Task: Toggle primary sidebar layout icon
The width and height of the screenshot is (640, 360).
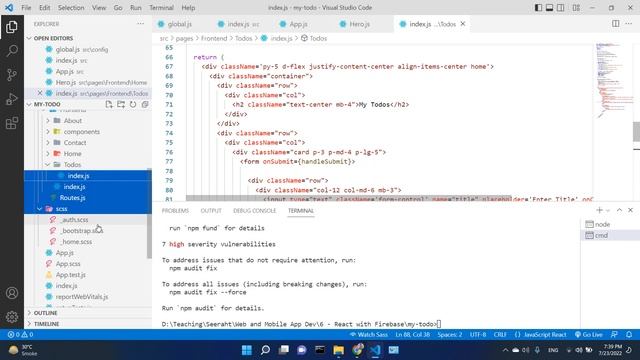Action: [538, 7]
